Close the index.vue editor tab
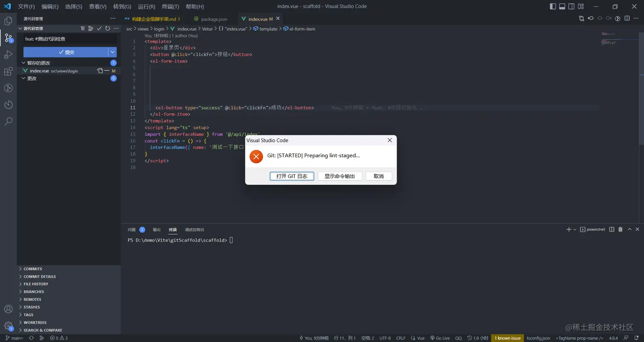This screenshot has height=342, width=644. 278,19
